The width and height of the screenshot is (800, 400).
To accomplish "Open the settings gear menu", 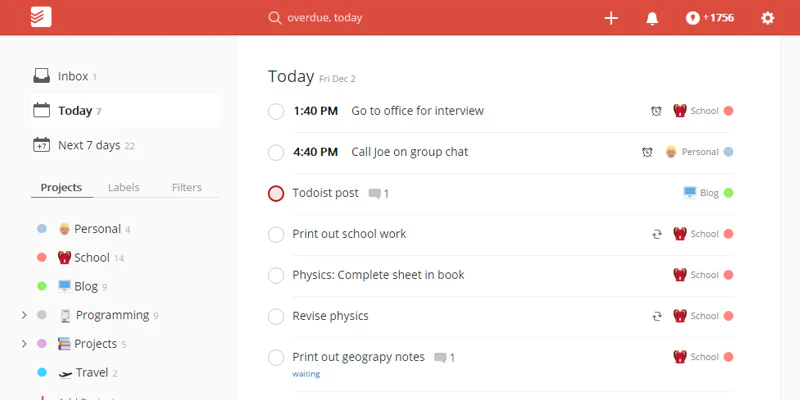I will coord(767,18).
